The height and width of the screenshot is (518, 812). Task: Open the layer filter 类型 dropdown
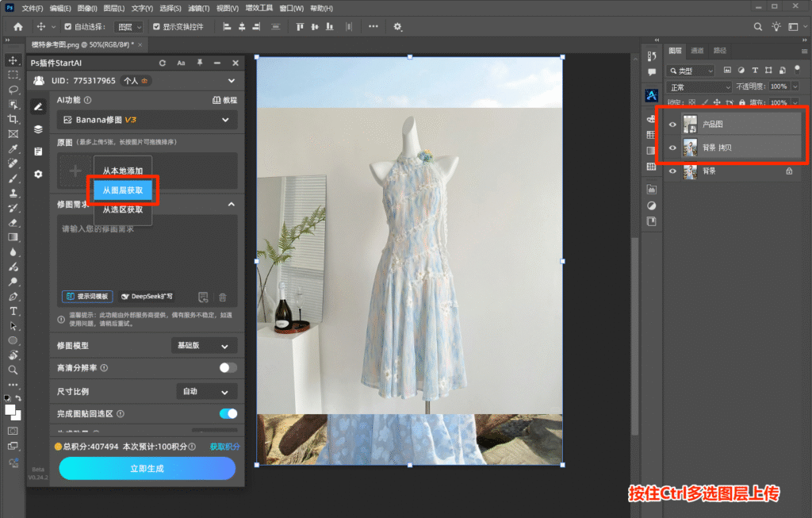click(691, 71)
